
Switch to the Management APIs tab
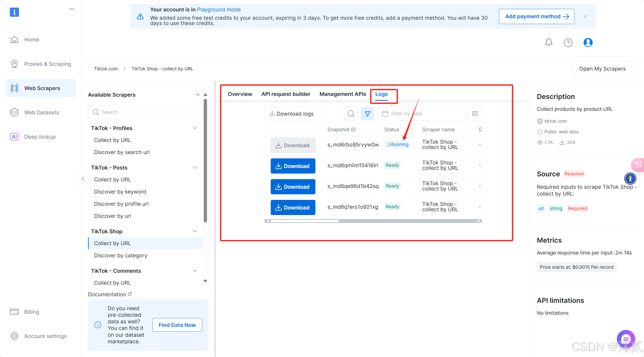342,94
